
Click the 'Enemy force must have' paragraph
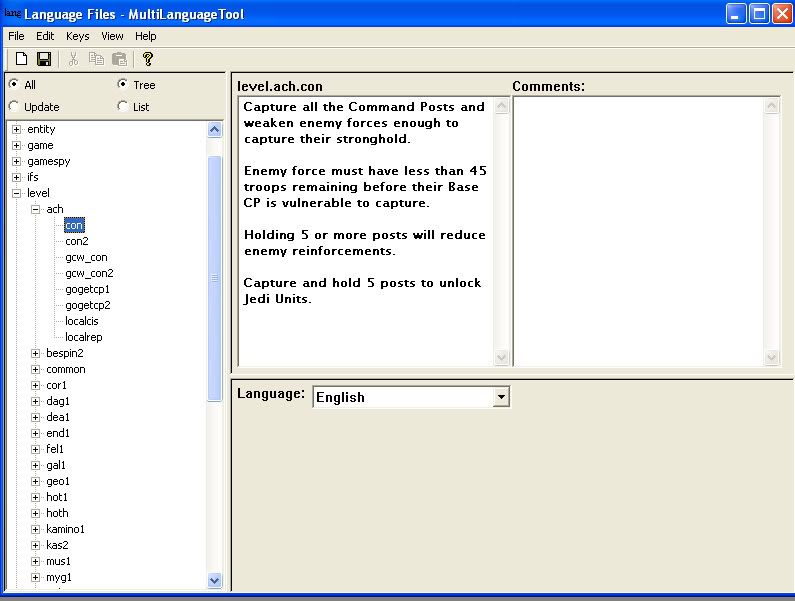coord(365,187)
